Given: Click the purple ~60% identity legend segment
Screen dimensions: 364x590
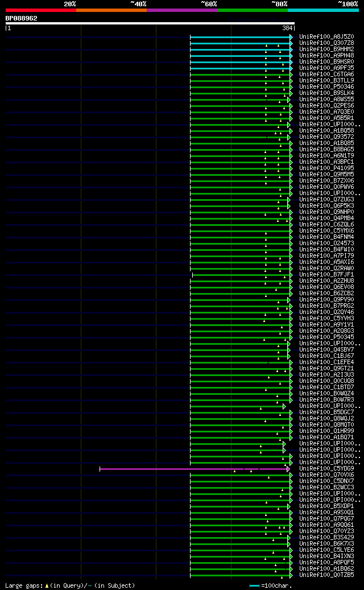Looking at the screenshot, I should click(x=182, y=10).
